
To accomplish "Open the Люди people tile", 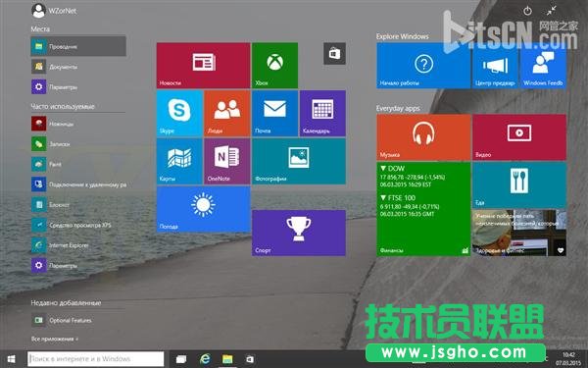I will pos(227,113).
